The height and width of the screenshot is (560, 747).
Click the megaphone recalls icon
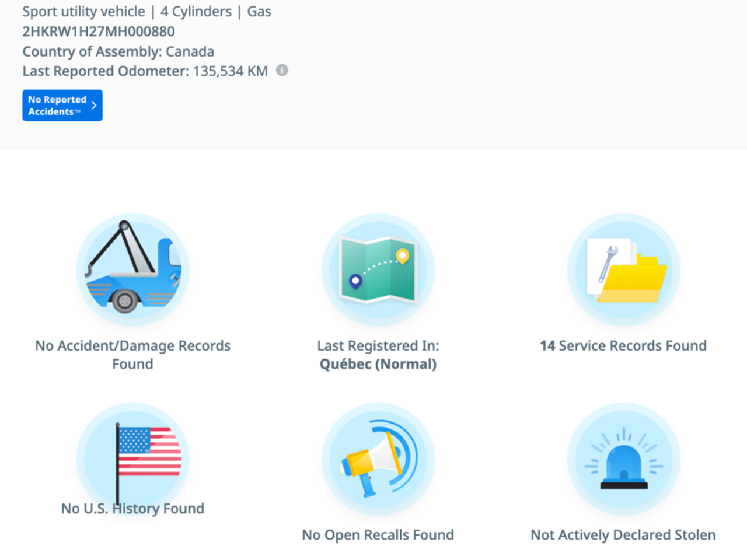(x=378, y=459)
